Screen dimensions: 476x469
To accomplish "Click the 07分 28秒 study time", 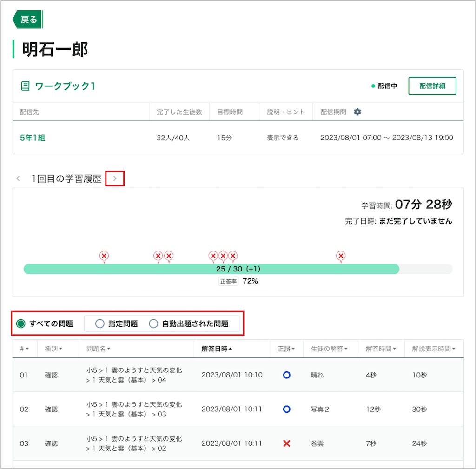I will click(423, 205).
